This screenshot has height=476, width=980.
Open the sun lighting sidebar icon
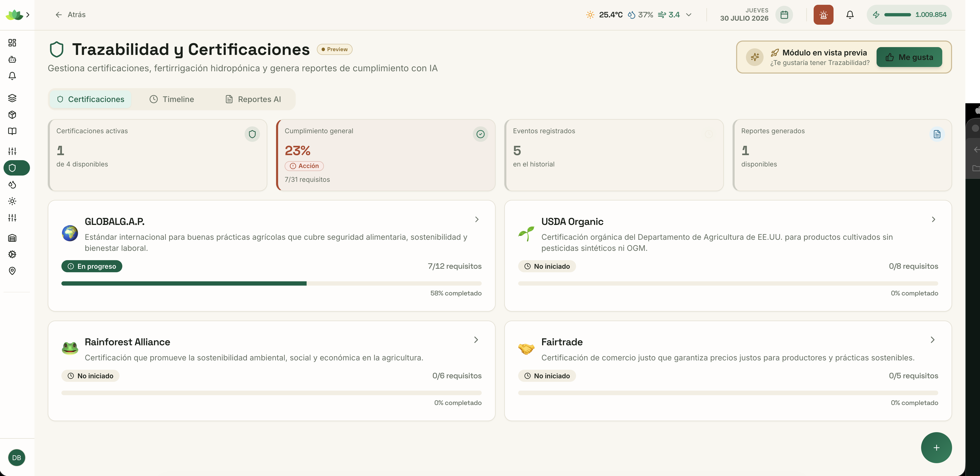click(x=12, y=201)
